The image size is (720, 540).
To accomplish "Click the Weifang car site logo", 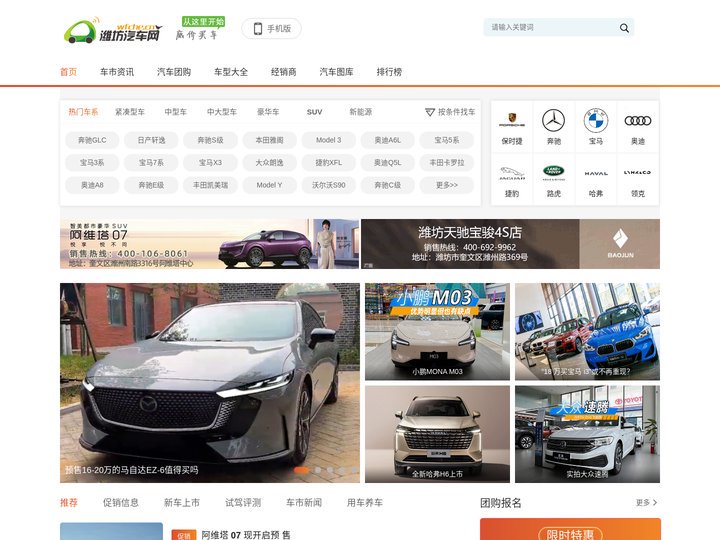I will pyautogui.click(x=113, y=30).
